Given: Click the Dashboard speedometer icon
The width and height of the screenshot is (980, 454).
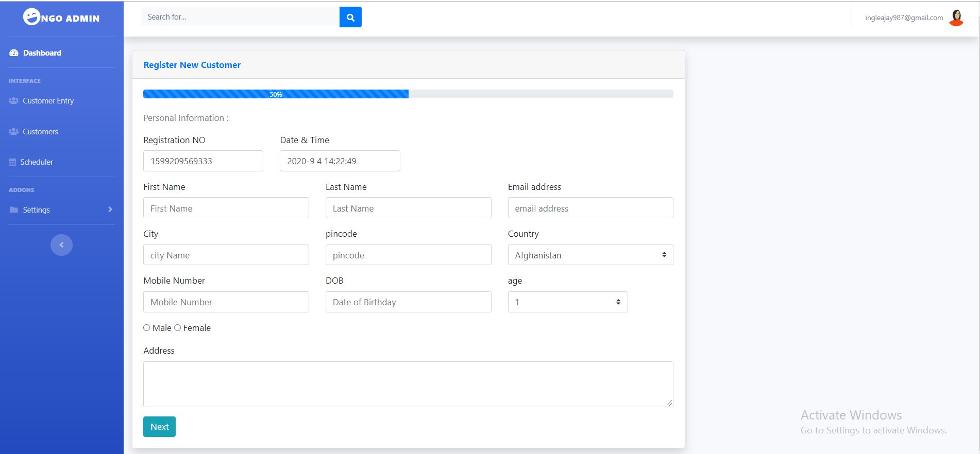Looking at the screenshot, I should pos(14,53).
